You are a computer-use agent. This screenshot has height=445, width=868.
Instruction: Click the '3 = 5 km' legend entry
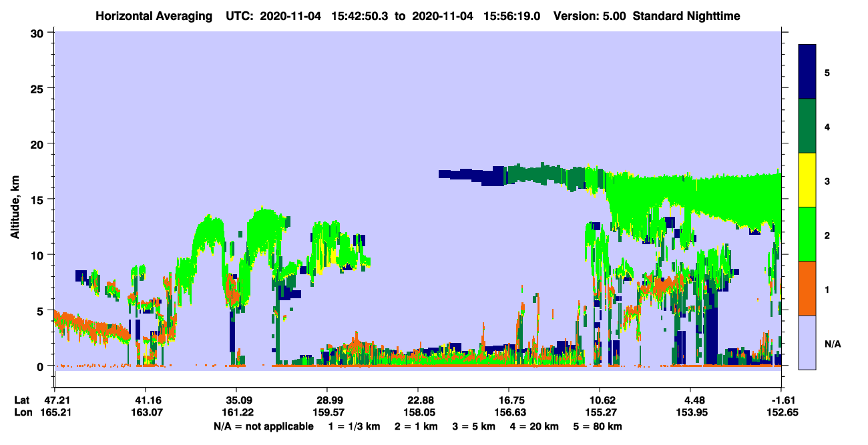(x=475, y=426)
